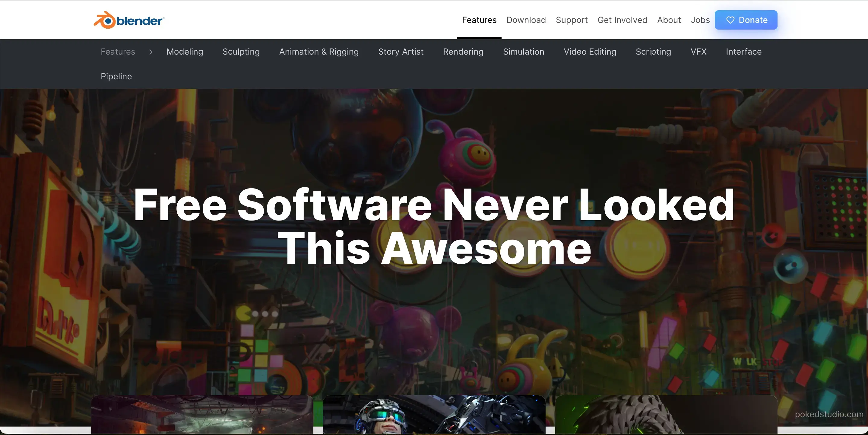
Task: Open the About page
Action: [669, 20]
